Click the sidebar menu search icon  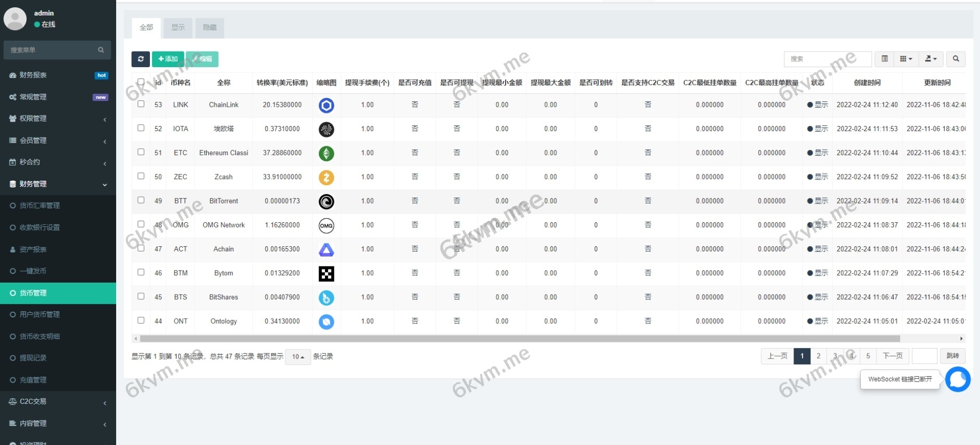[101, 50]
